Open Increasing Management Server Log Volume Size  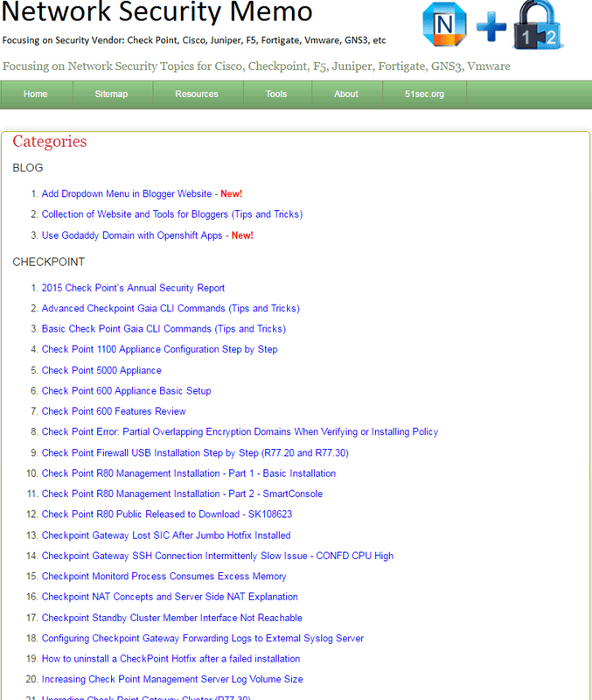[x=172, y=680]
